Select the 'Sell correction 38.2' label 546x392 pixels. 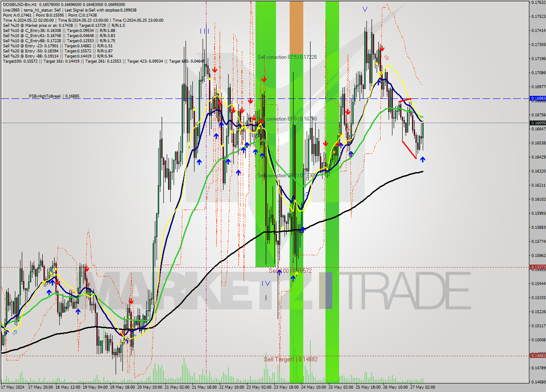point(287,176)
